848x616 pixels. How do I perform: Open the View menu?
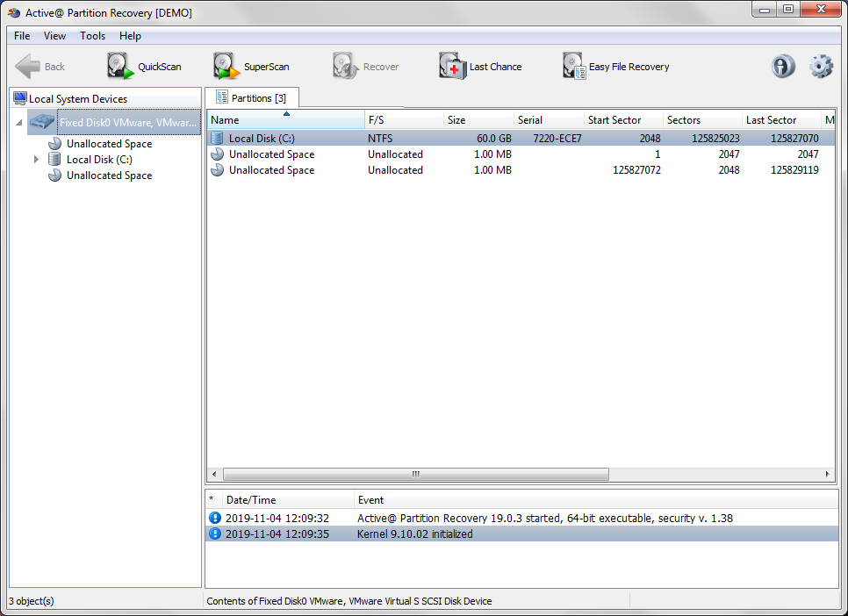(54, 36)
